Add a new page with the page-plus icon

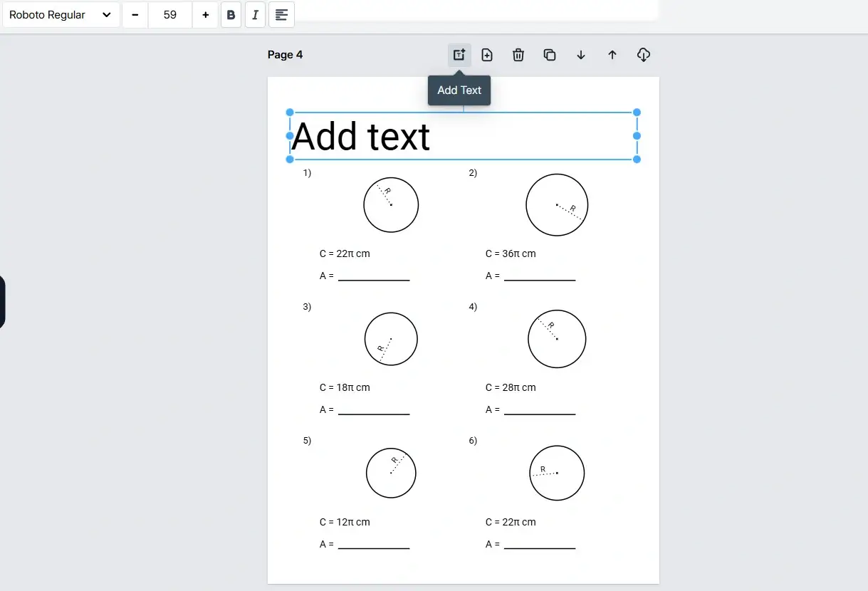(487, 55)
